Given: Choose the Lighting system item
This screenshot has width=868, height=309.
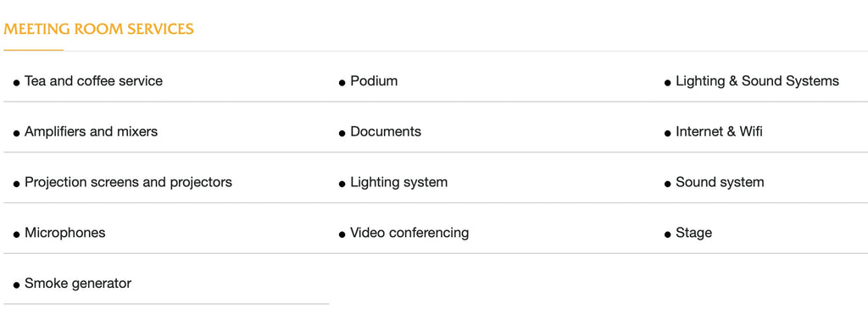Looking at the screenshot, I should [398, 182].
